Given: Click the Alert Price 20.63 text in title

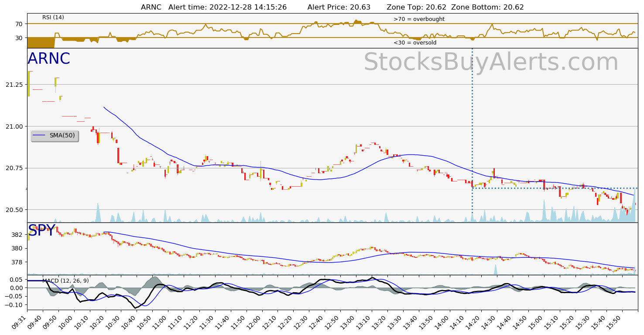Looking at the screenshot, I should (x=339, y=7).
